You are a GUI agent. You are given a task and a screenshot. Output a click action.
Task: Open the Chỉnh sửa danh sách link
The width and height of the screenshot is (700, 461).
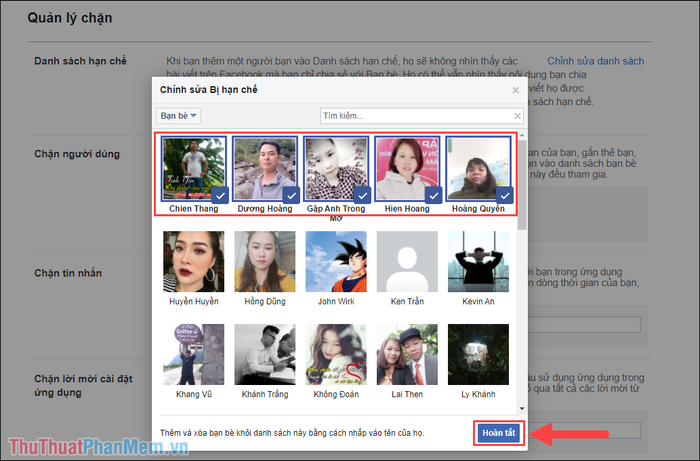pyautogui.click(x=596, y=61)
